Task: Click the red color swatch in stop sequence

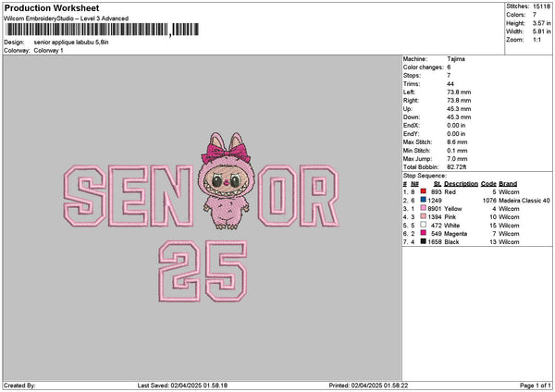Action: (x=423, y=191)
